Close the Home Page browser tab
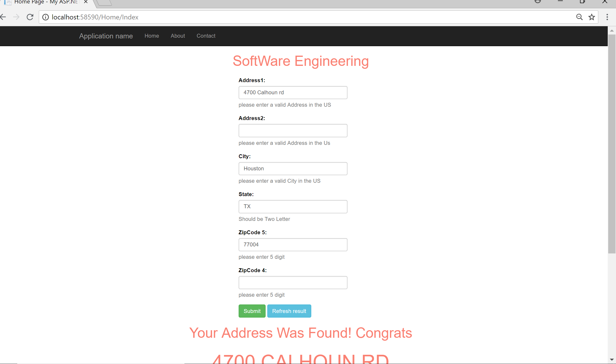 point(86,2)
